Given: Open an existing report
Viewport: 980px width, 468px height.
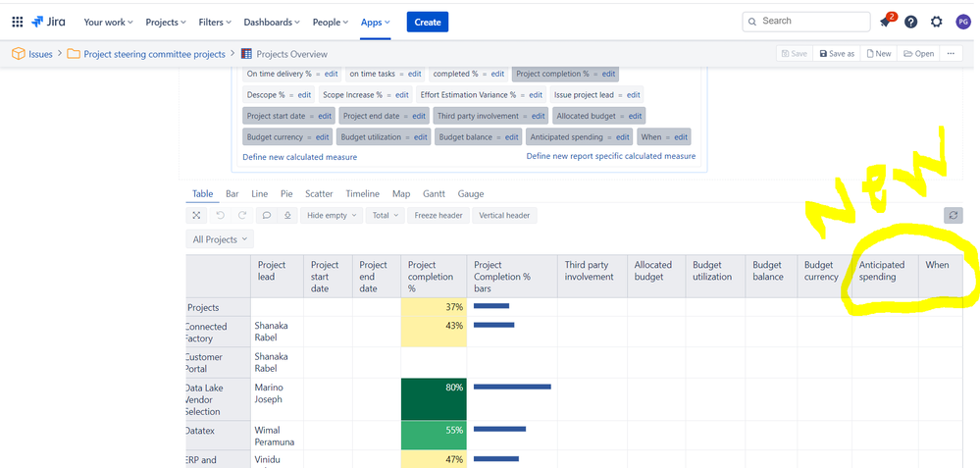Looking at the screenshot, I should click(919, 54).
